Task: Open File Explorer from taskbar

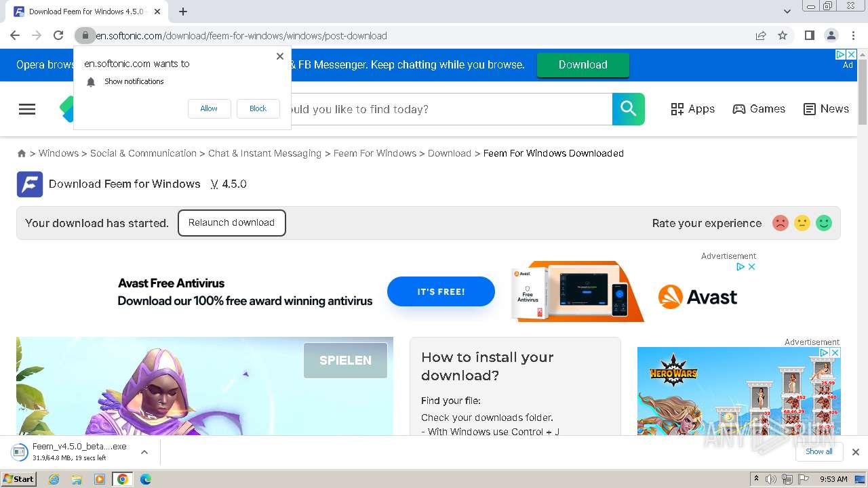Action: tap(77, 479)
